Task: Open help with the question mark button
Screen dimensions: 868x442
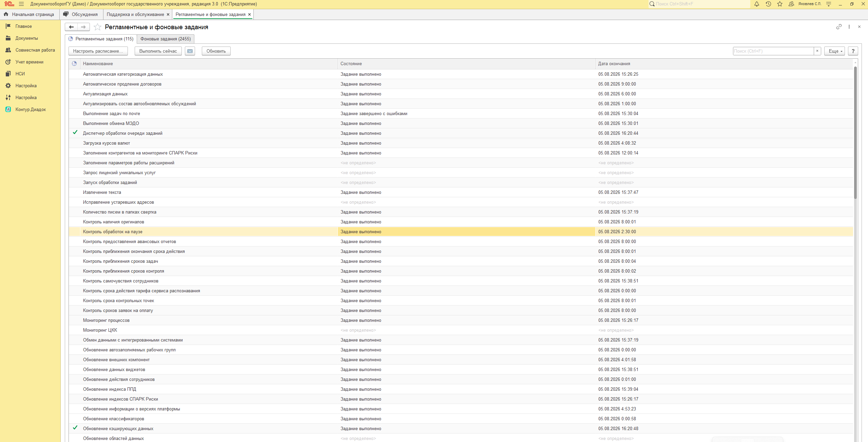Action: [853, 51]
